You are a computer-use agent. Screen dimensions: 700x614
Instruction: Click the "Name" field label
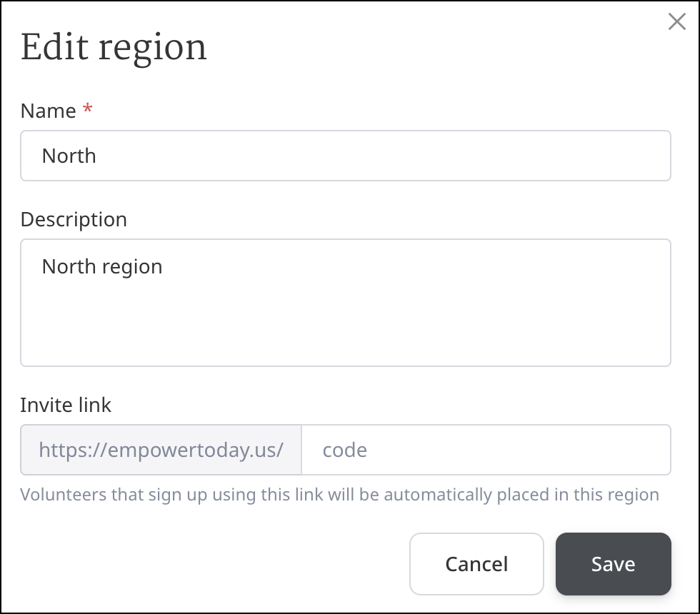pyautogui.click(x=48, y=111)
